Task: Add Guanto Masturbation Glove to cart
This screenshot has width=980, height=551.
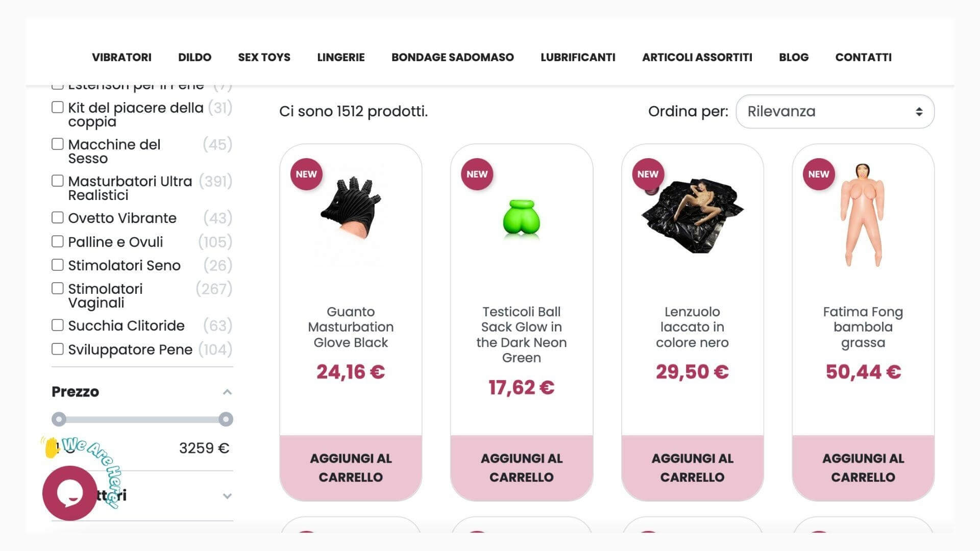Action: (x=351, y=468)
